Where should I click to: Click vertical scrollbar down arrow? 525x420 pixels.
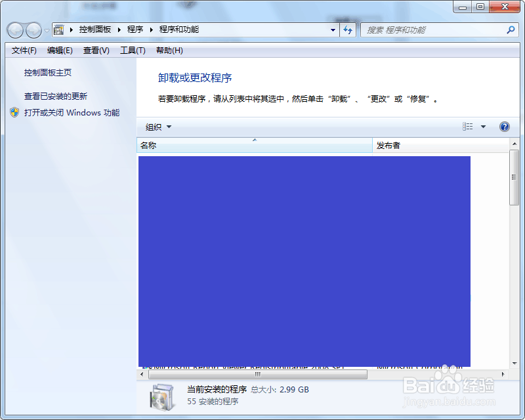(x=514, y=364)
